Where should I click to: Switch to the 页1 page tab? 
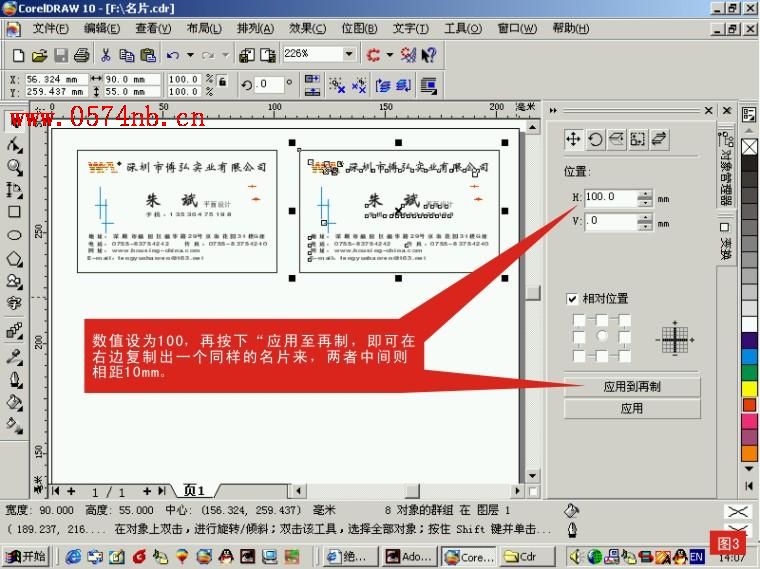pos(195,490)
